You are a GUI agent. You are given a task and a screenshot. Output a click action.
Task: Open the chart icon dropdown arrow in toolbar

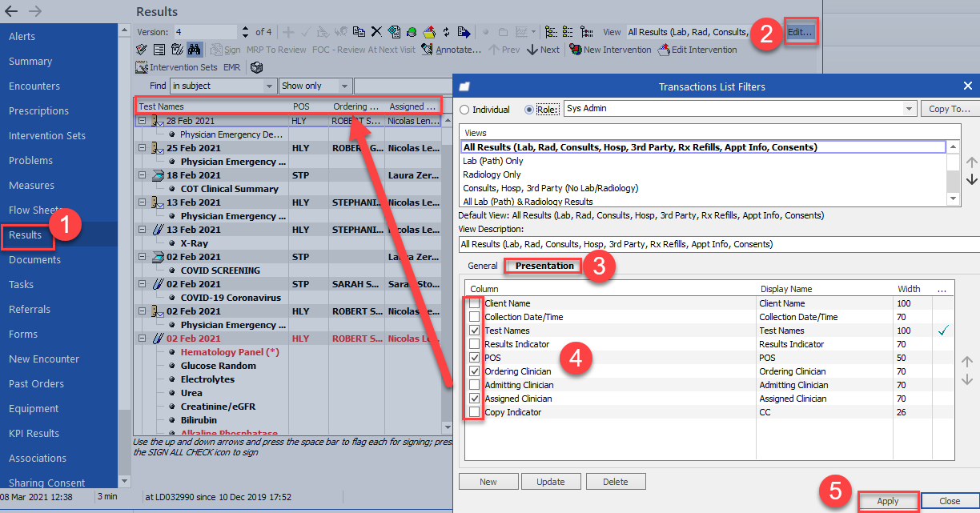(534, 32)
